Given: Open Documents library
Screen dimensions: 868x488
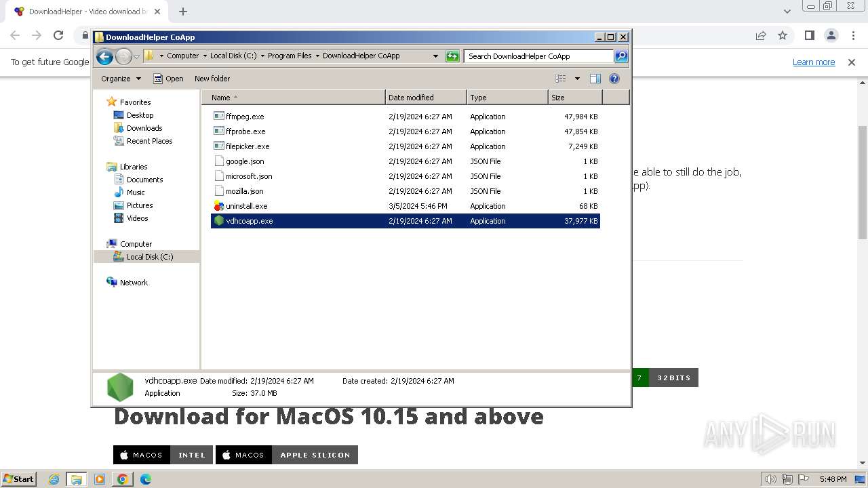Looking at the screenshot, I should point(144,180).
